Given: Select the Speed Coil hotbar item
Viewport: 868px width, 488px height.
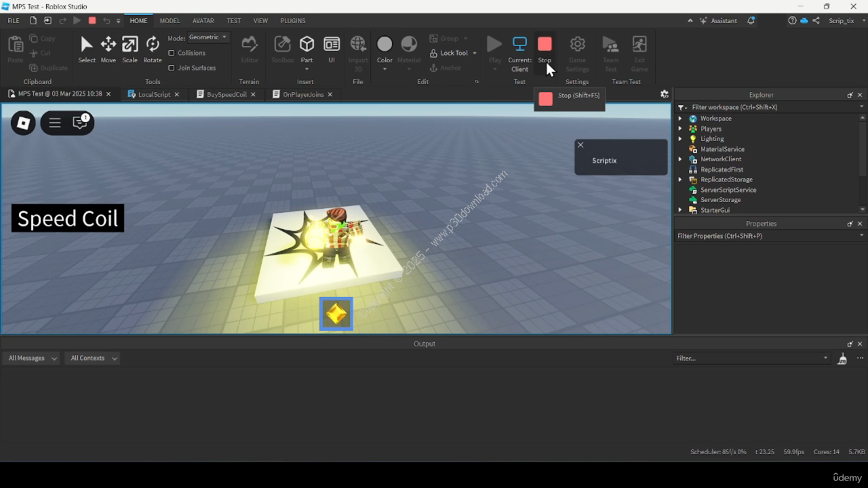Looking at the screenshot, I should tap(336, 314).
